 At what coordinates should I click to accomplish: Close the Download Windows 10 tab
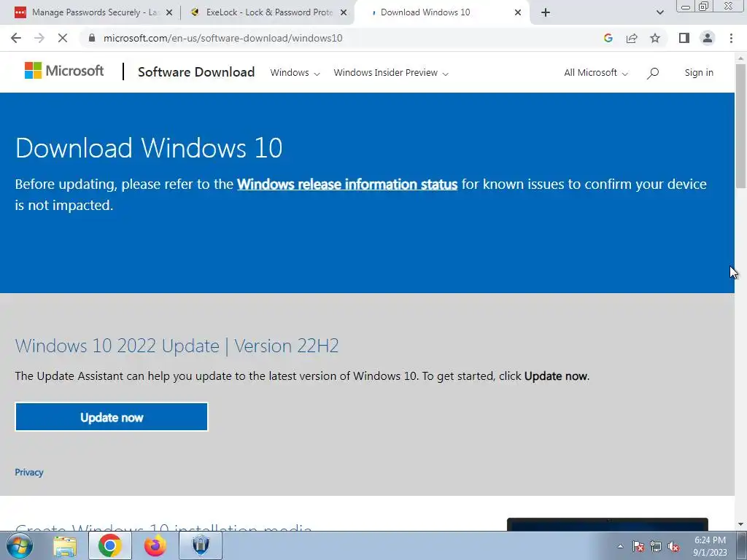pos(518,12)
